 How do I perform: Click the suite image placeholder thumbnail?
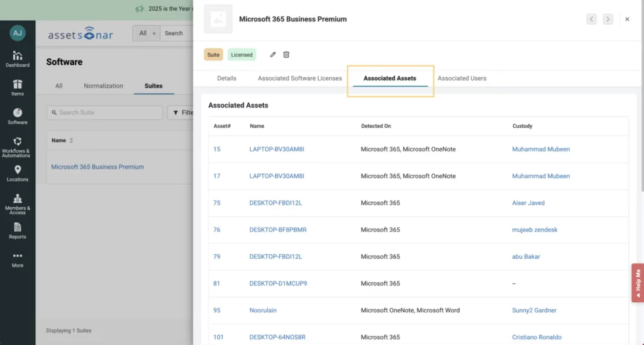click(218, 19)
